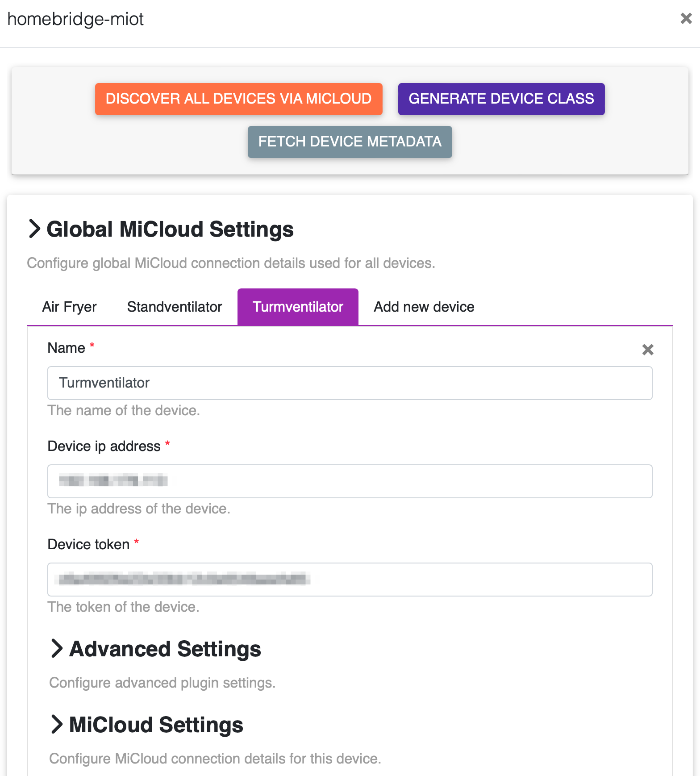Click the Device ip address label
This screenshot has width=700, height=776.
pos(104,446)
